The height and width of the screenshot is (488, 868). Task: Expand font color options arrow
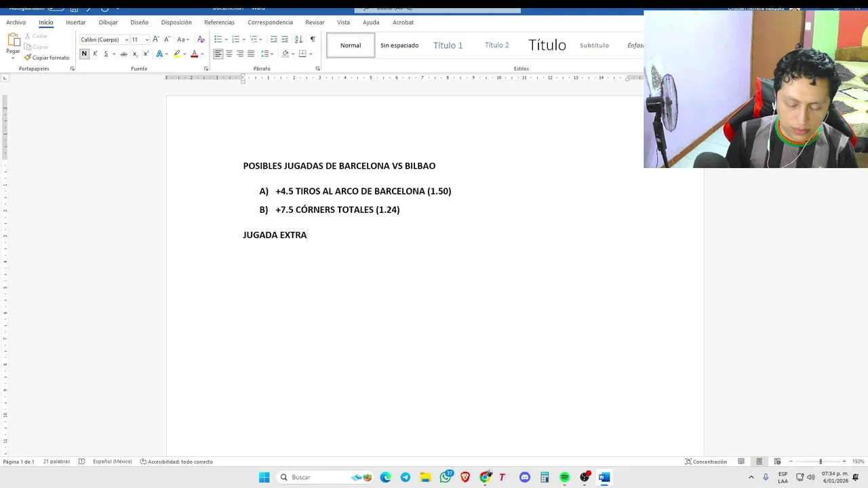click(x=202, y=54)
